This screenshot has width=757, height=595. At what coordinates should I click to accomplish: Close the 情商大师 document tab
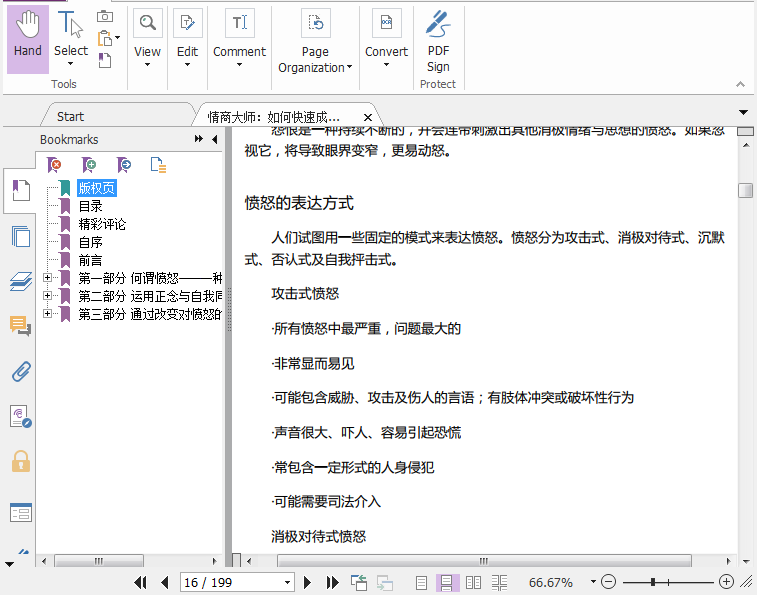(x=368, y=117)
